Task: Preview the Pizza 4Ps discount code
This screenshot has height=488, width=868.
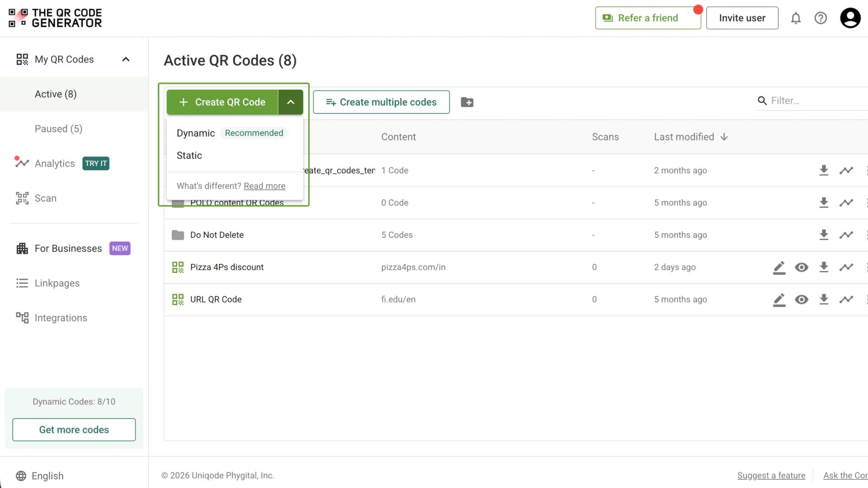Action: tap(802, 267)
